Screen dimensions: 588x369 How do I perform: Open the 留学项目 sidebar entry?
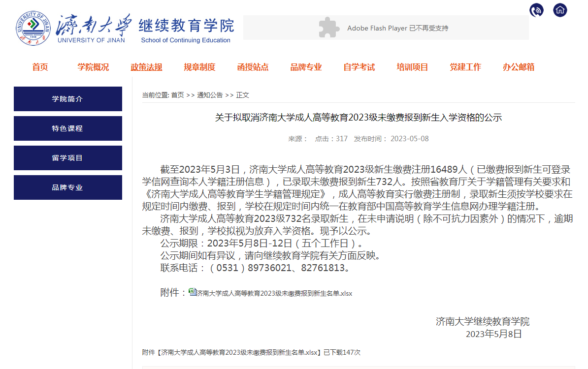[67, 158]
